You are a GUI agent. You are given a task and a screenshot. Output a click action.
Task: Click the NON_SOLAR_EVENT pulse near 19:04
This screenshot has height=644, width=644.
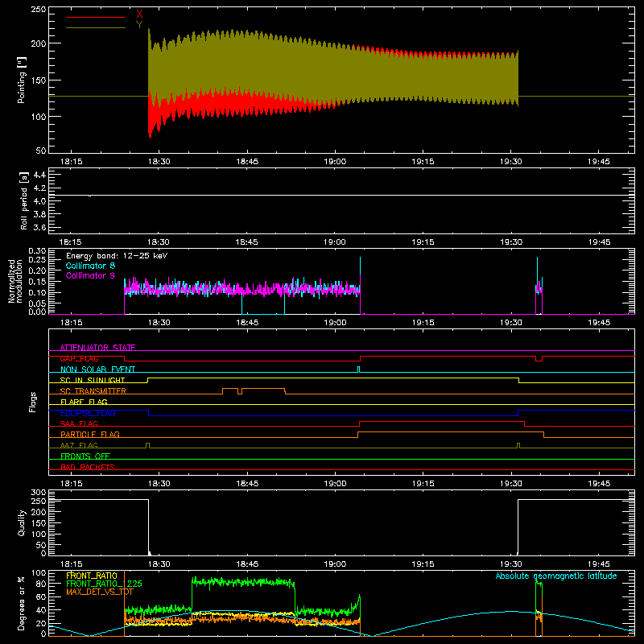tap(359, 369)
